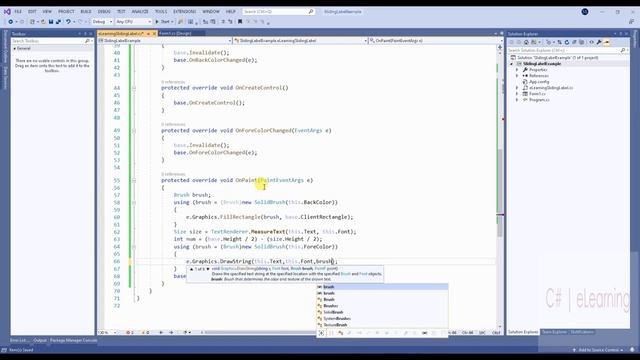640x360 pixels.
Task: Click the Visual Studio search box
Action: pos(278,11)
